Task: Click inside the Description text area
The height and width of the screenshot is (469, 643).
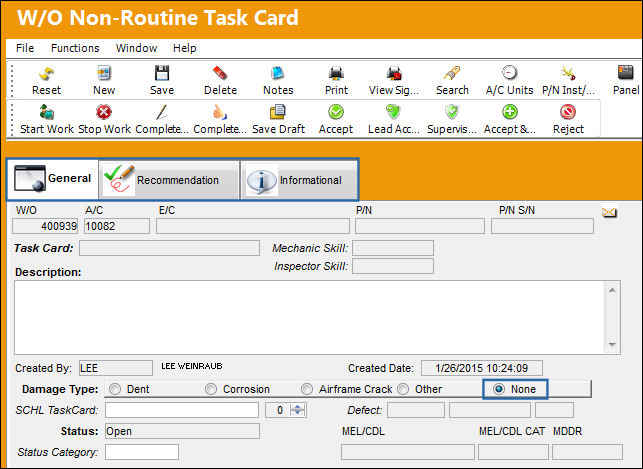Action: pos(310,317)
